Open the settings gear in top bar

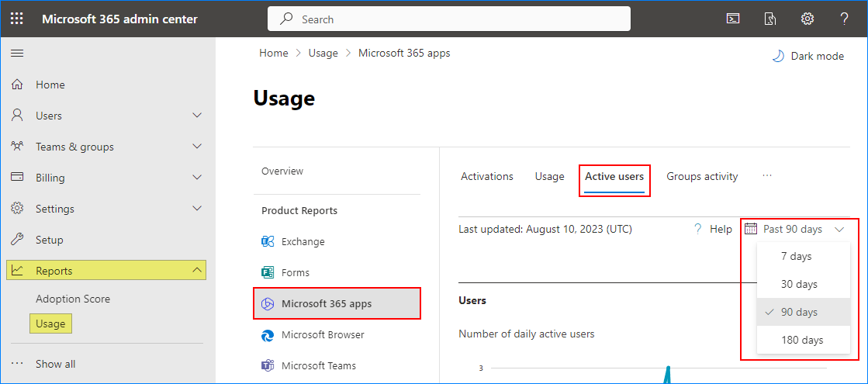tap(807, 19)
